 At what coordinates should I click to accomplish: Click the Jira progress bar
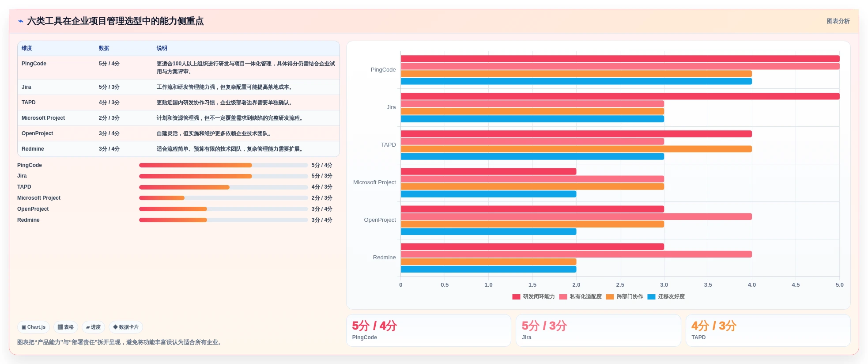(x=223, y=176)
